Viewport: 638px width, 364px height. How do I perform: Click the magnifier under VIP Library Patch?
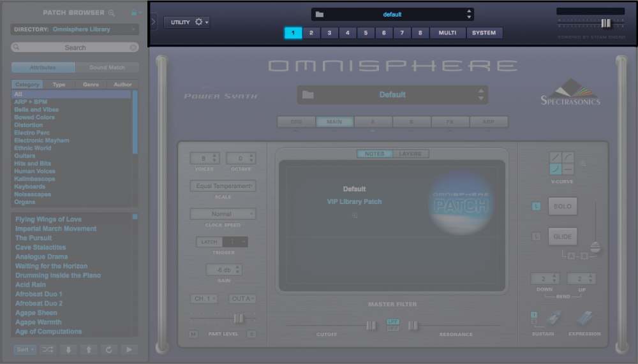(x=355, y=215)
